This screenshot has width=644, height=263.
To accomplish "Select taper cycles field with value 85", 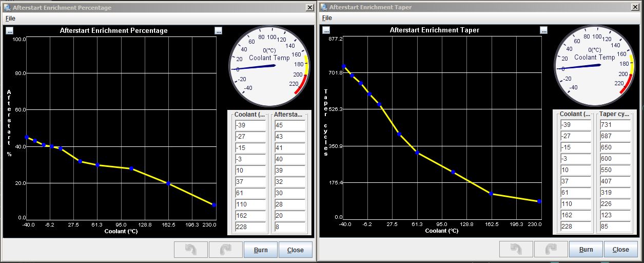I will click(x=615, y=227).
